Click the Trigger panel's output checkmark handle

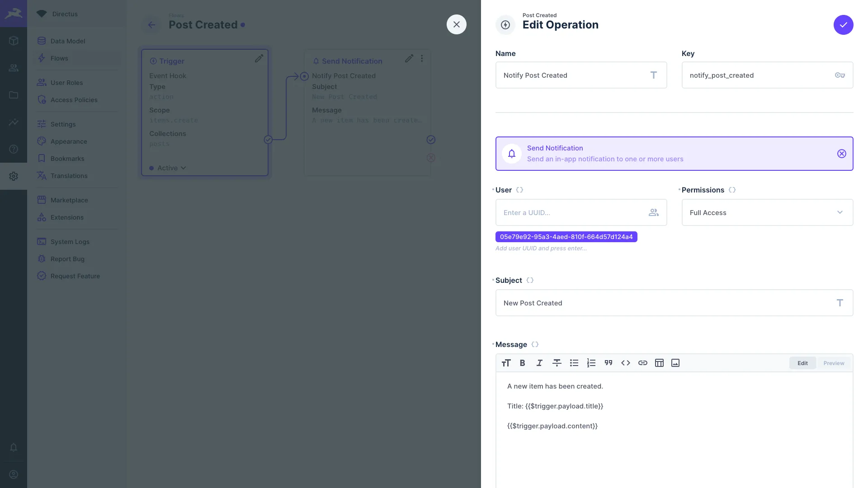click(x=268, y=140)
